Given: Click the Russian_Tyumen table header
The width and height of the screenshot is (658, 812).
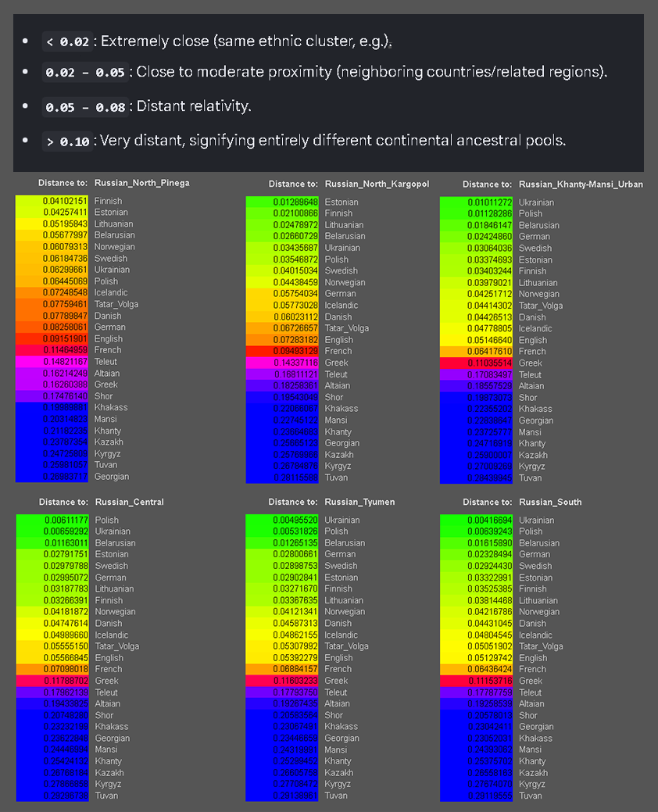Looking at the screenshot, I should (x=359, y=502).
